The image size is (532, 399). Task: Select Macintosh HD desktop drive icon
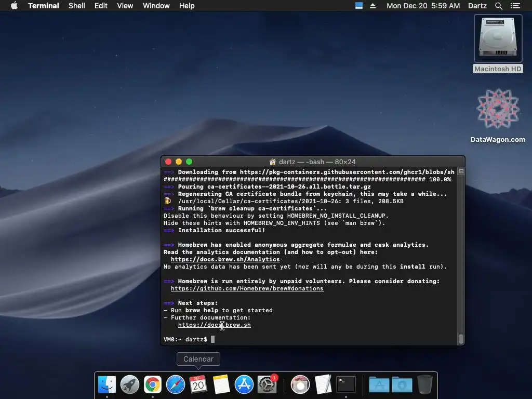(x=498, y=38)
